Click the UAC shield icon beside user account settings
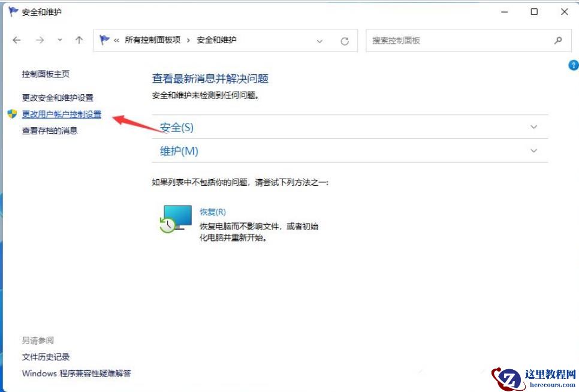579x392 pixels. point(12,114)
